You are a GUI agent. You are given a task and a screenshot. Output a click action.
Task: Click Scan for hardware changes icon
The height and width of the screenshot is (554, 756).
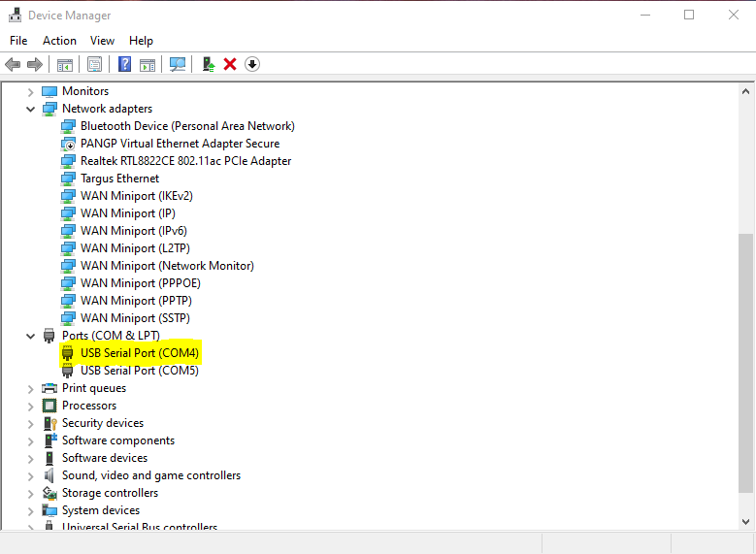pyautogui.click(x=178, y=64)
